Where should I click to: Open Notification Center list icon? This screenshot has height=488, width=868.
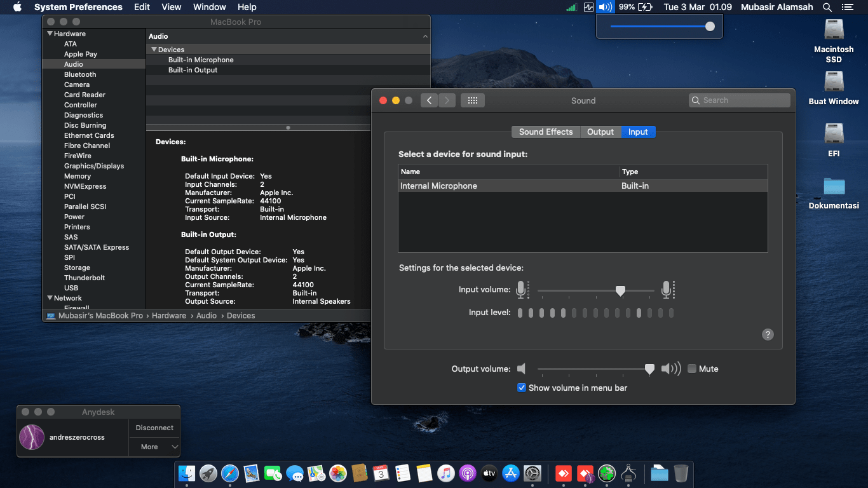847,7
